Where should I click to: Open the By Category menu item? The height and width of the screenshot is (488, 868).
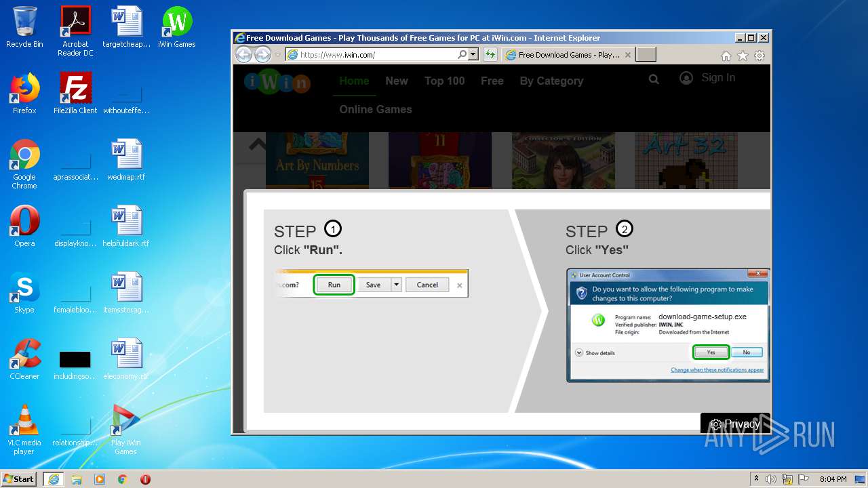[x=551, y=81]
